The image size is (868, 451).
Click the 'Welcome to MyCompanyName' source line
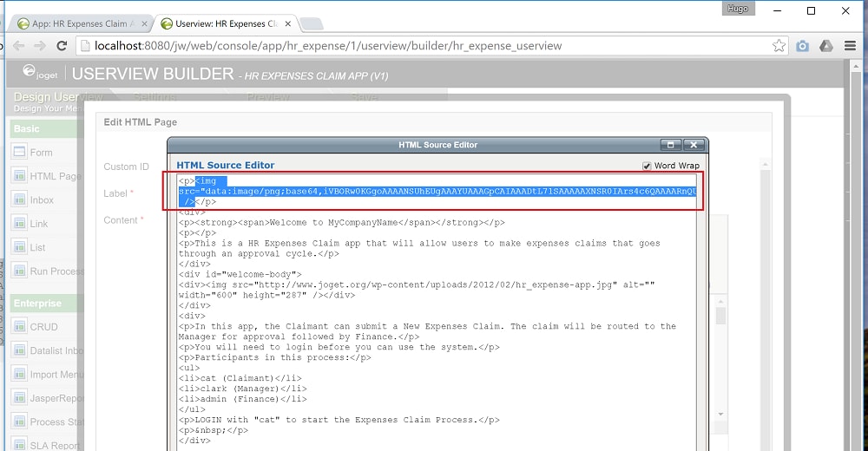click(341, 222)
